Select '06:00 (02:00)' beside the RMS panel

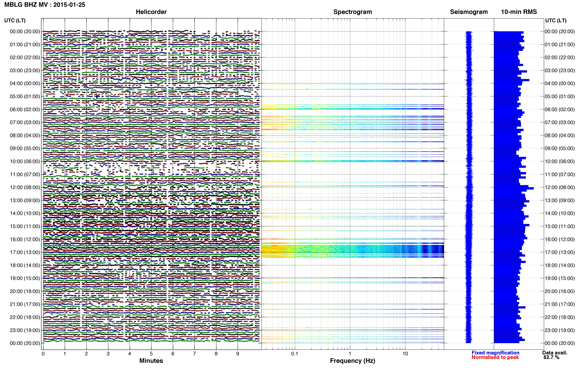click(560, 110)
